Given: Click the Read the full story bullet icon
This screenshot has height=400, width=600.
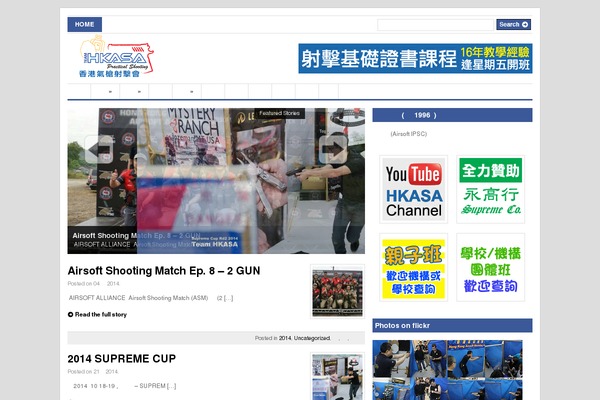Looking at the screenshot, I should [70, 314].
